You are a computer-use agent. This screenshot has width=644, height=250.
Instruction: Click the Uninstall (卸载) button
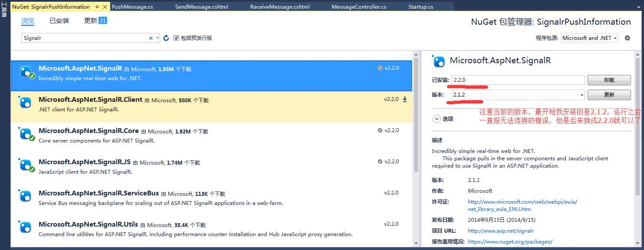pos(609,80)
